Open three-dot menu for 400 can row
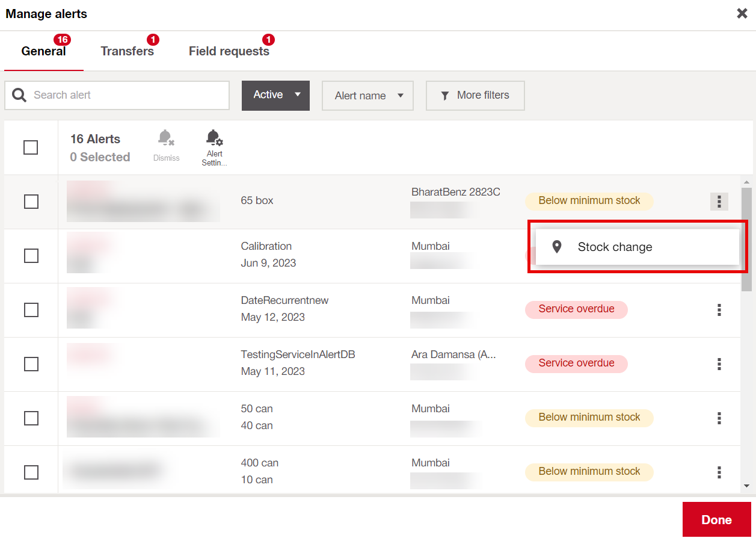This screenshot has width=756, height=538. [719, 472]
